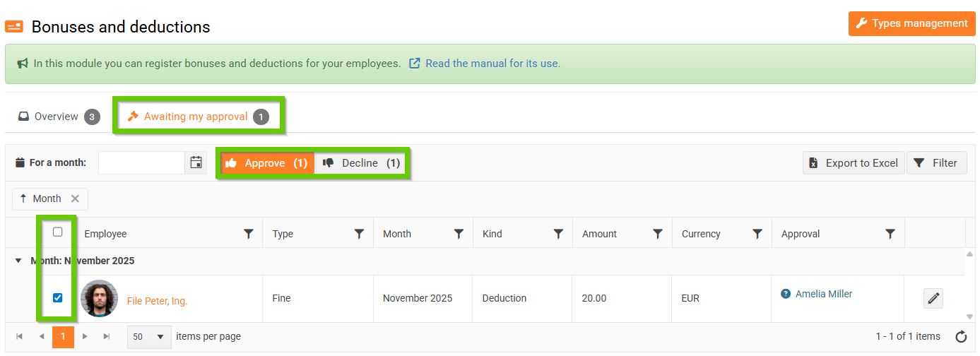Image resolution: width=980 pixels, height=356 pixels.
Task: Open the calendar date picker icon
Action: click(196, 162)
